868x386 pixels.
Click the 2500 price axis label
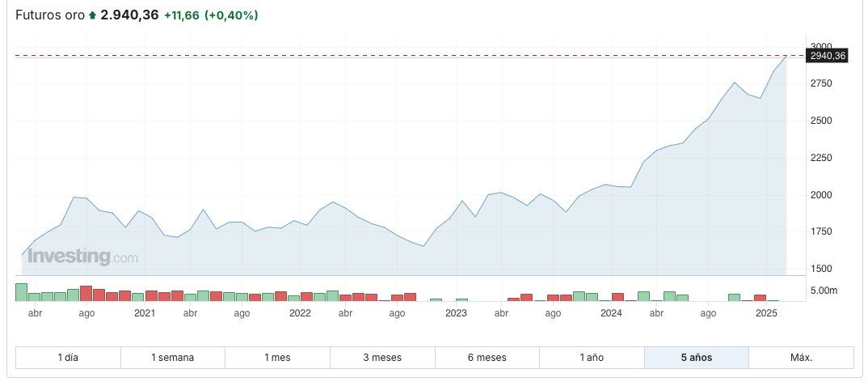point(820,121)
